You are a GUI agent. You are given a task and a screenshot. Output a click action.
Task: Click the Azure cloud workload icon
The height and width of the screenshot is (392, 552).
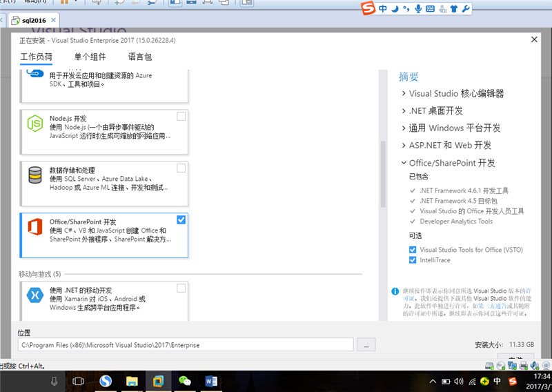(x=35, y=73)
